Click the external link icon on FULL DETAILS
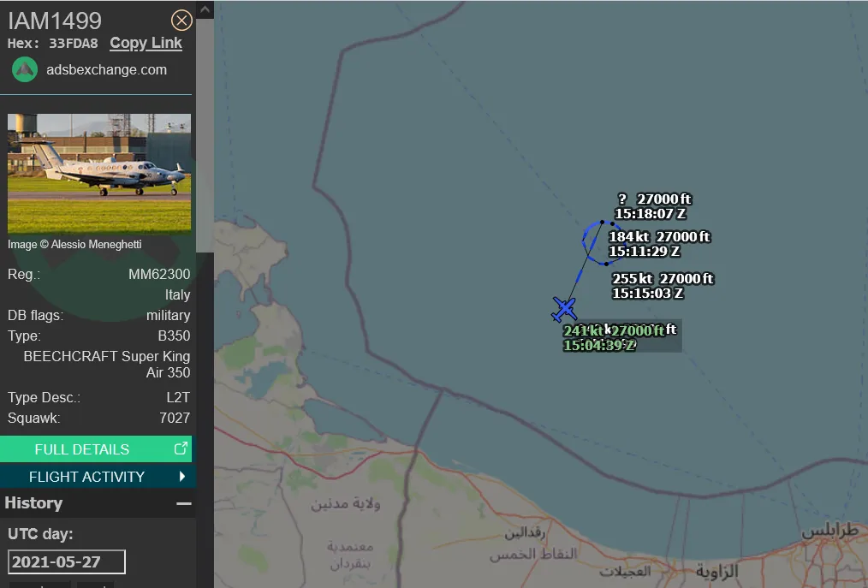Image resolution: width=868 pixels, height=588 pixels. click(x=181, y=448)
